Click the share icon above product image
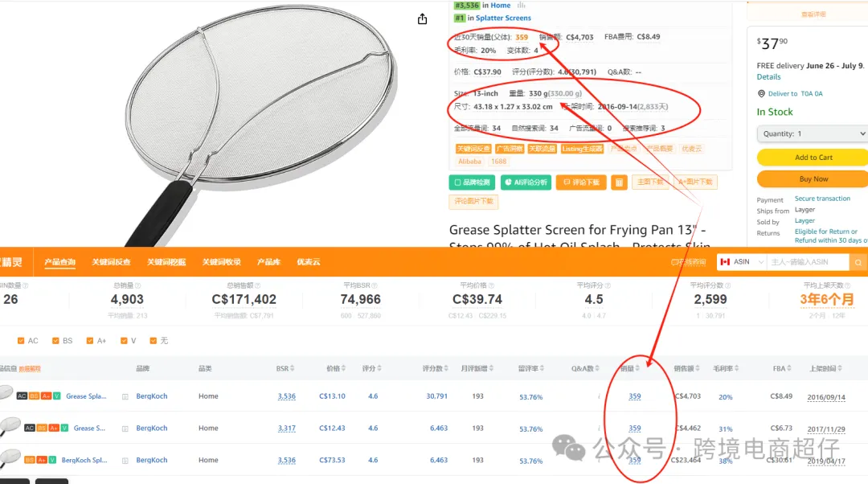 pyautogui.click(x=423, y=19)
